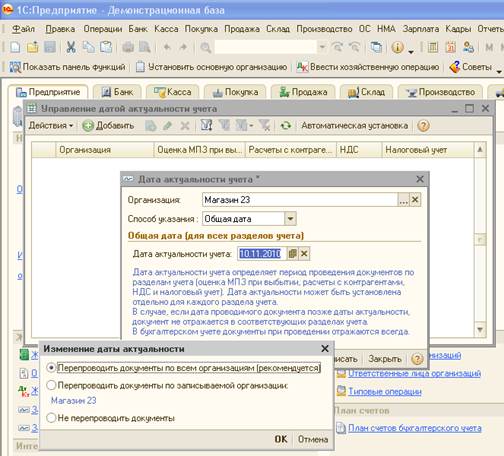Image resolution: width=504 pixels, height=456 pixels.
Task: Click the Calculator icon in main toolbar
Action: click(x=433, y=47)
